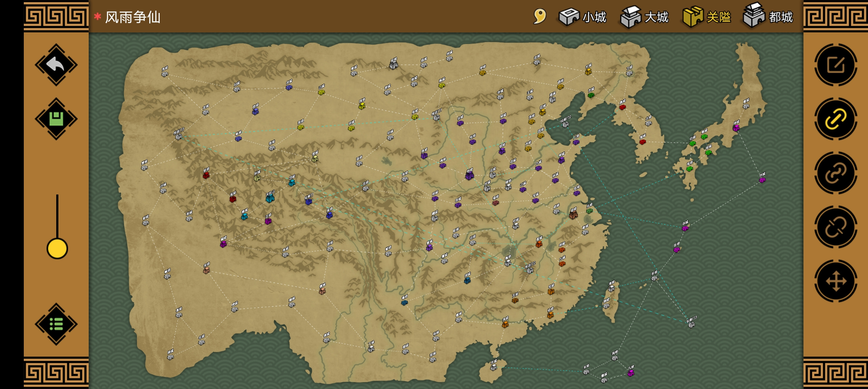
Task: Click the back arrow button
Action: tap(56, 65)
